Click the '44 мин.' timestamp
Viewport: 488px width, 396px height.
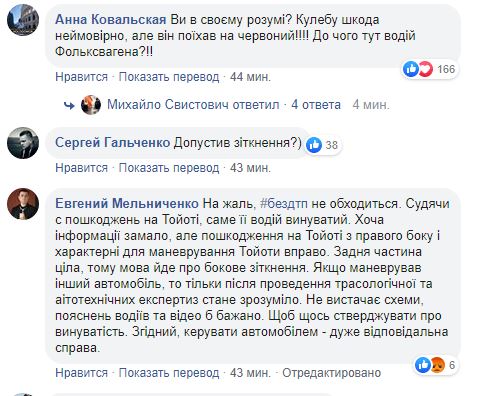click(x=250, y=77)
